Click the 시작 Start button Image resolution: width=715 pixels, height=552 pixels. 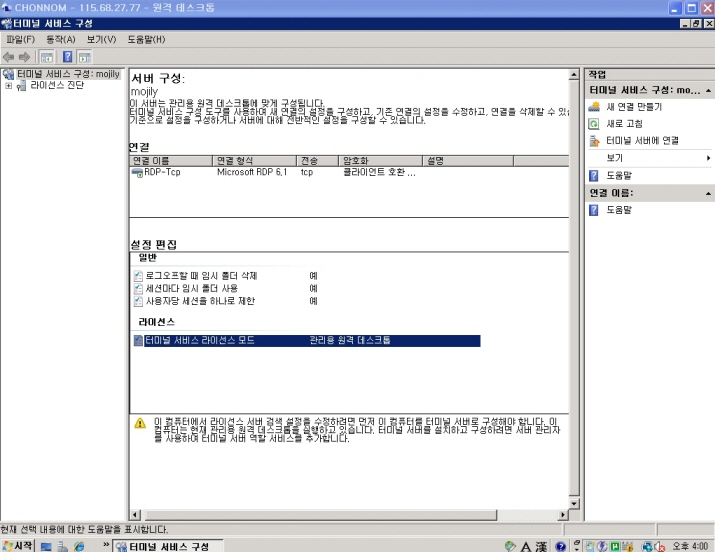(18, 546)
